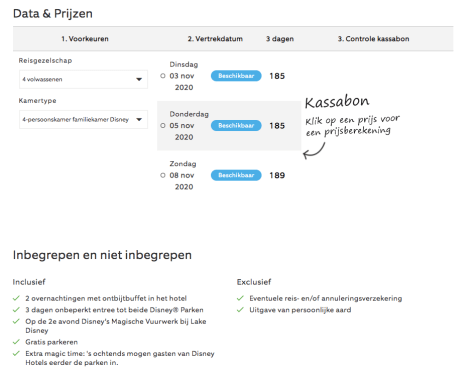Click the text Gratis parkeren
Image resolution: width=475 pixels, height=374 pixels.
(51, 342)
